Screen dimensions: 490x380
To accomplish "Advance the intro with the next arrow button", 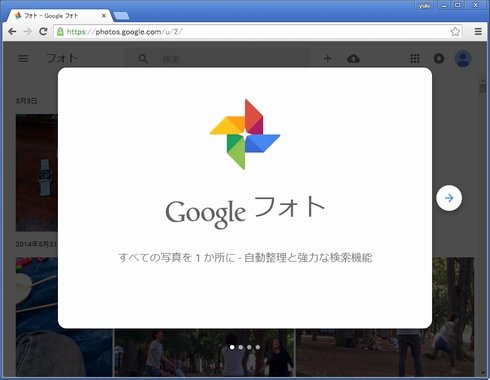I will 449,198.
